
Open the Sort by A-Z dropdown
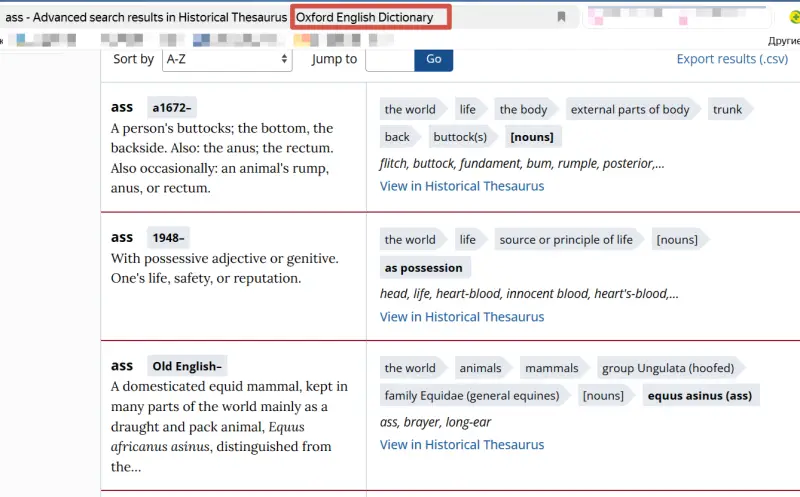tap(227, 59)
